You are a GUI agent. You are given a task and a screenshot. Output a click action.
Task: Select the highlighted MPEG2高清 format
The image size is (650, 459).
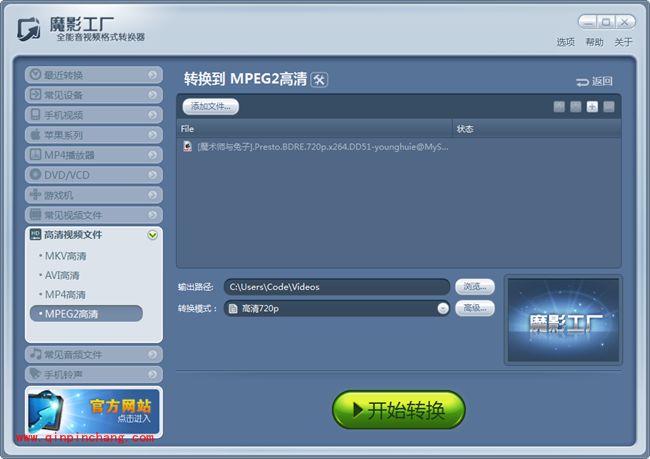click(x=86, y=313)
